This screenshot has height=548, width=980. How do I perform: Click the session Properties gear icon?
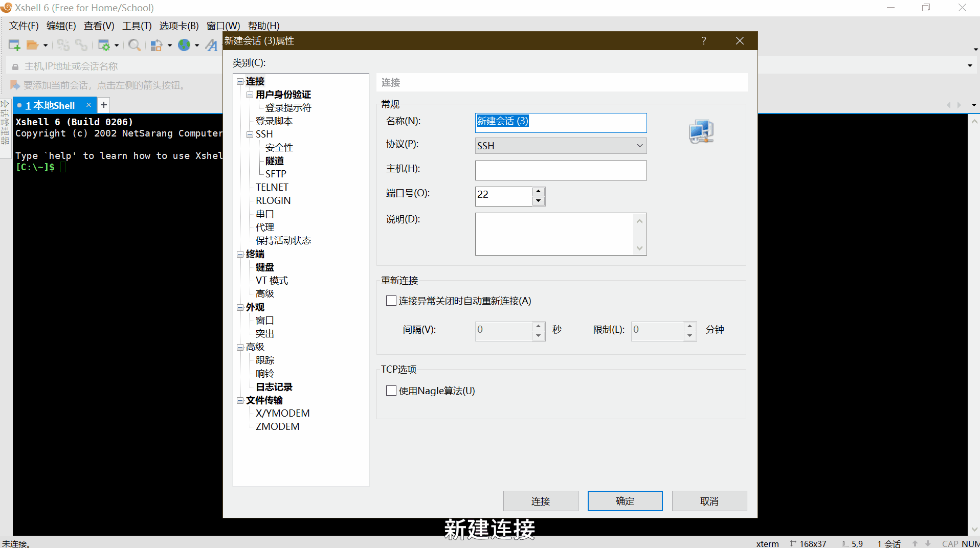(x=104, y=45)
